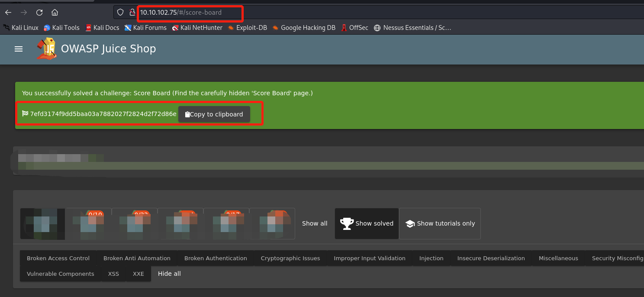Open the hamburger side menu

(x=19, y=49)
